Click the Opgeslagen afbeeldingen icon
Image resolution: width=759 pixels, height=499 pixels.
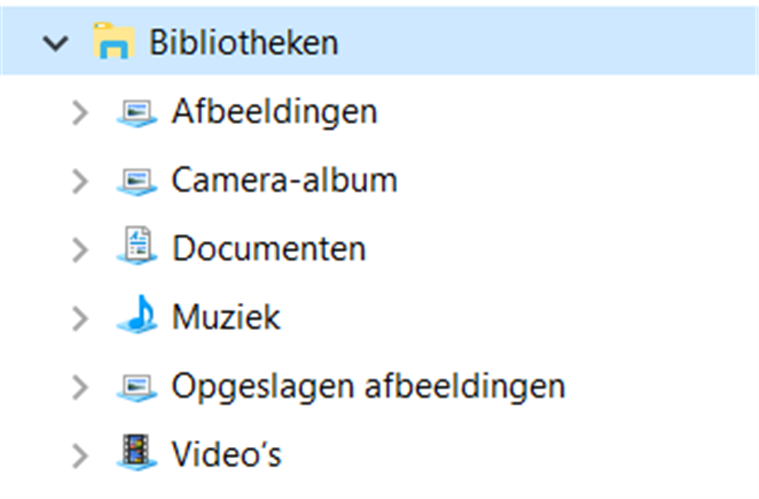tap(137, 388)
